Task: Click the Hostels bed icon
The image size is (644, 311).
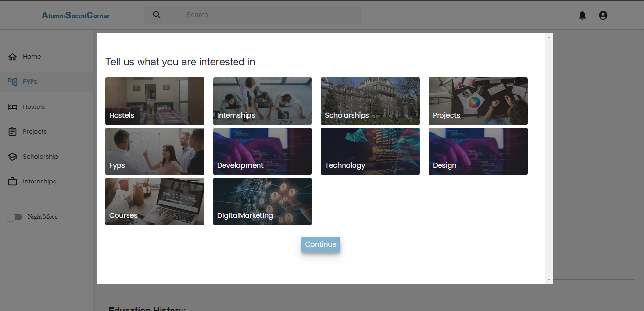Action: [12, 107]
